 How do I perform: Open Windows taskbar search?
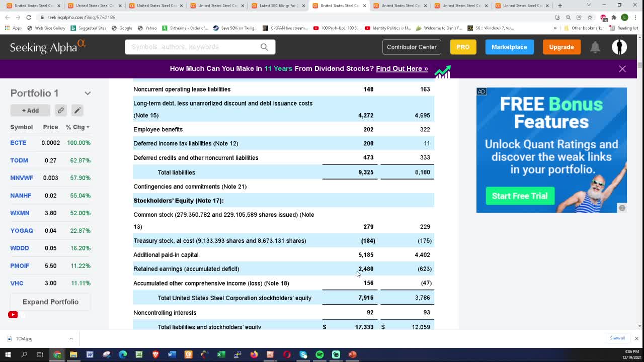click(x=24, y=354)
